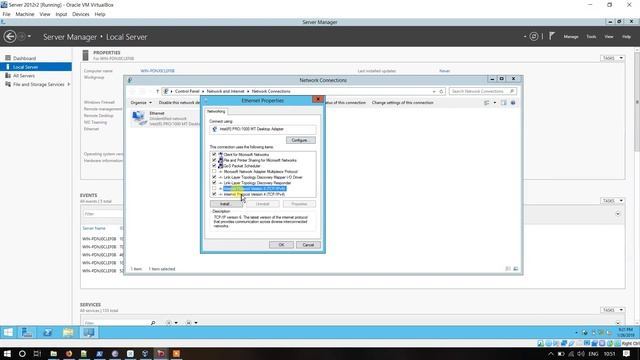Viewport: 640px width, 360px height.
Task: Open the VirtualBox Devices menu
Action: coord(80,14)
